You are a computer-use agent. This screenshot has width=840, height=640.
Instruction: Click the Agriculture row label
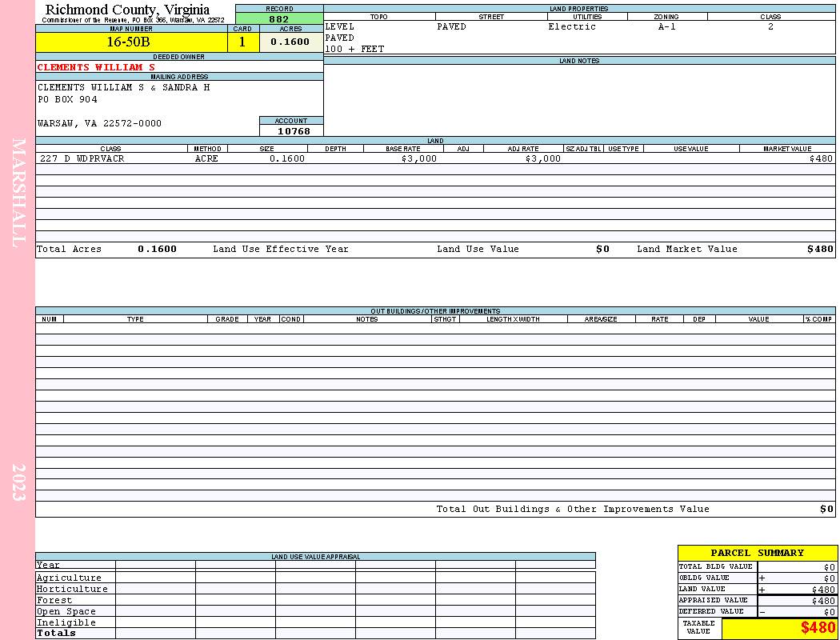(69, 578)
